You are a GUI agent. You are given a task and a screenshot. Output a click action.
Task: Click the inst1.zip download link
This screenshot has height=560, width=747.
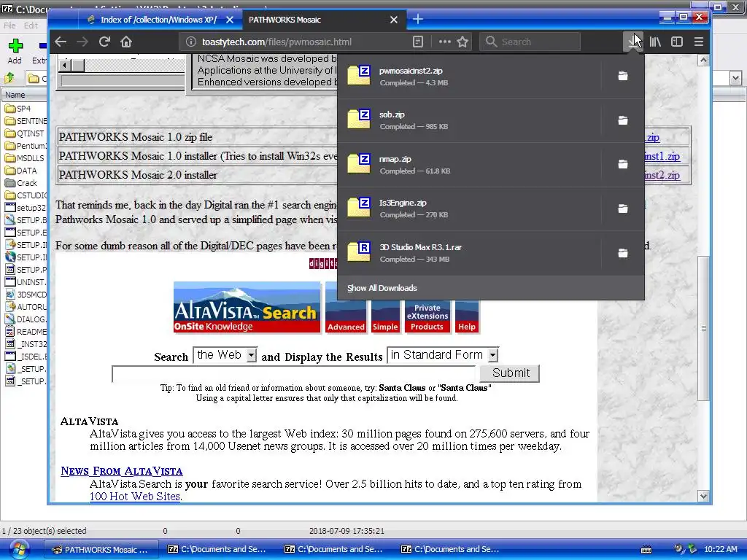(x=662, y=156)
